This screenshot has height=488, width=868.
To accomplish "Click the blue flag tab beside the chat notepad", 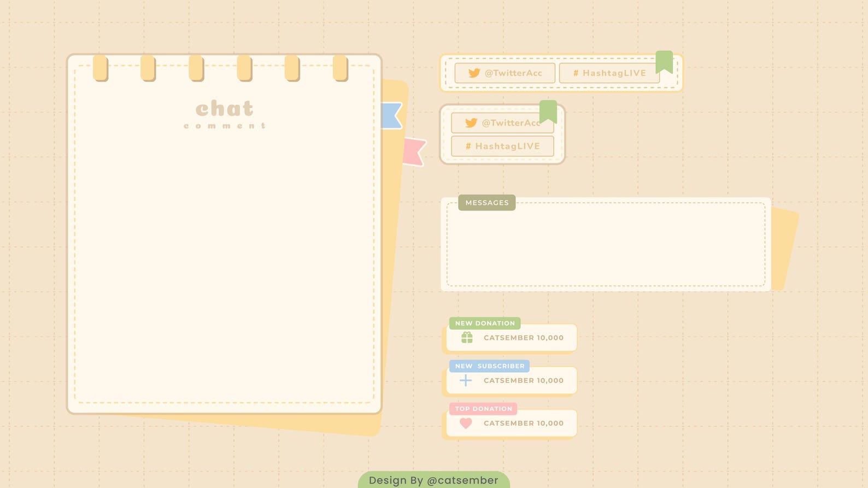I will [x=391, y=115].
